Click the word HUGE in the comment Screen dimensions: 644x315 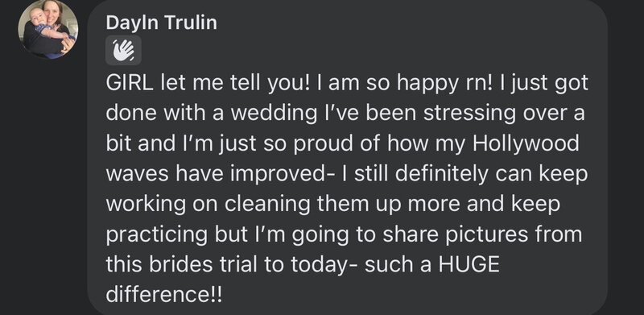tap(469, 265)
